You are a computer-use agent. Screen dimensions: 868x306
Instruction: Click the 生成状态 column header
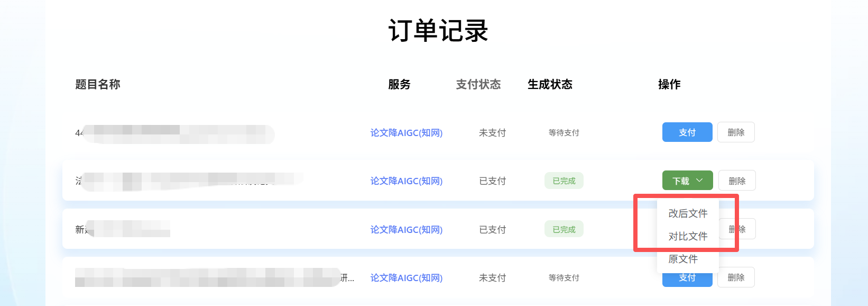[550, 85]
